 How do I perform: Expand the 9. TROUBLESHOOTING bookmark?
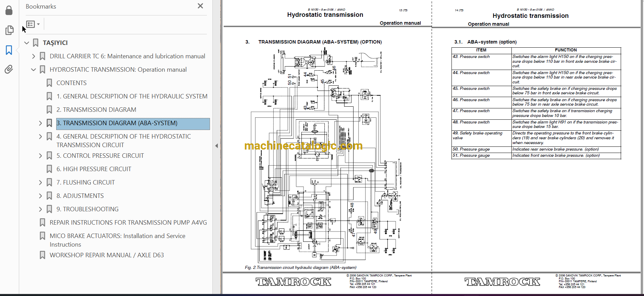[40, 209]
